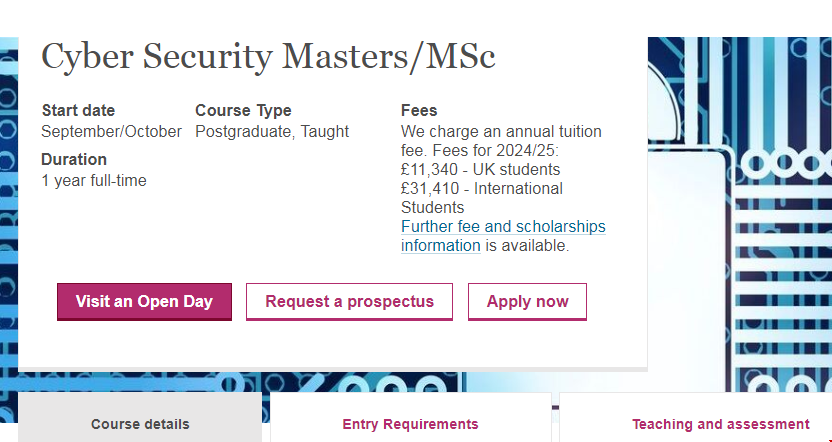
Task: Open the Entry Requirements tab
Action: (x=410, y=424)
